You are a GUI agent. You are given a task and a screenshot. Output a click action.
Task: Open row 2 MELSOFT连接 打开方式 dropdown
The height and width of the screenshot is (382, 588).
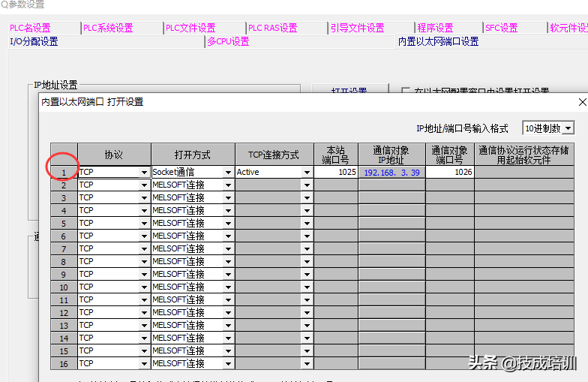(x=228, y=185)
